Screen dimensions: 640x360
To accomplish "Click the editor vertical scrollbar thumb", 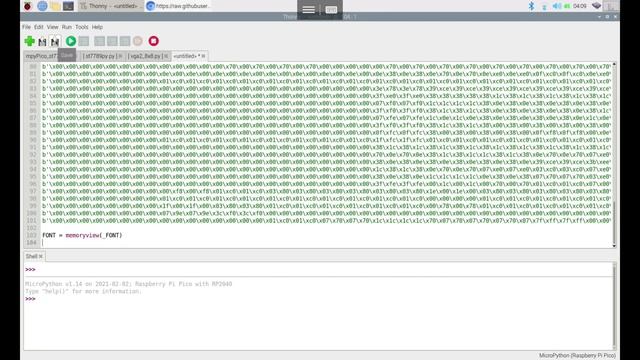I will click(x=614, y=221).
